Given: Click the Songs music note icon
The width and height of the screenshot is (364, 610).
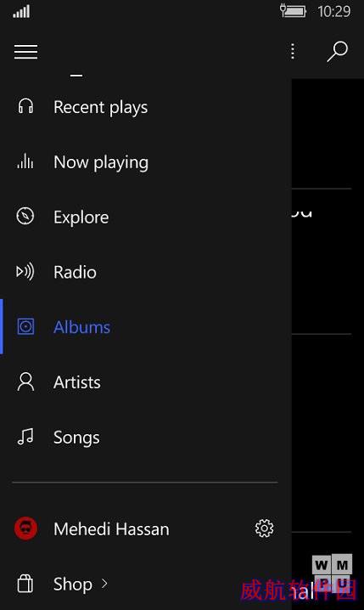Looking at the screenshot, I should pyautogui.click(x=25, y=437).
